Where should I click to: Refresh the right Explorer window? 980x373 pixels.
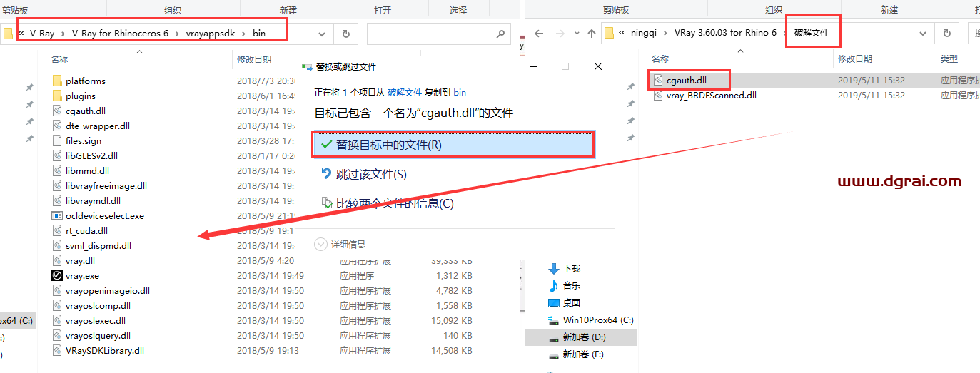point(946,34)
